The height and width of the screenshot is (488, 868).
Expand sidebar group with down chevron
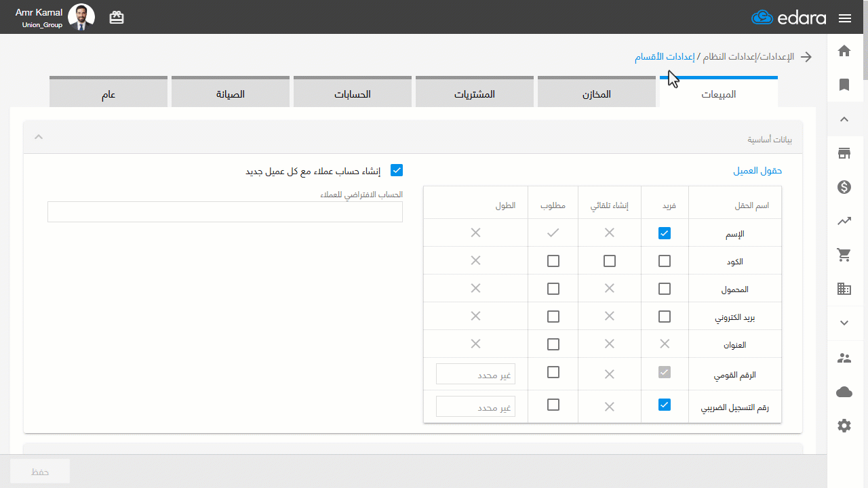(x=844, y=323)
